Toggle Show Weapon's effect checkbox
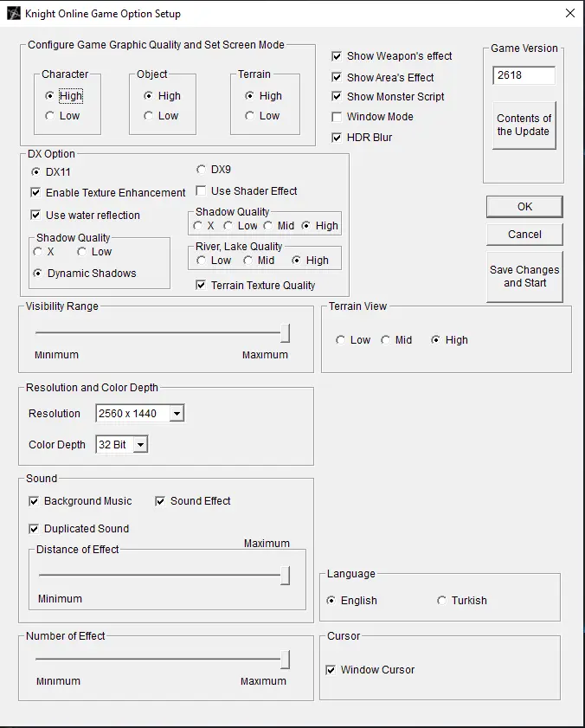 [x=337, y=56]
